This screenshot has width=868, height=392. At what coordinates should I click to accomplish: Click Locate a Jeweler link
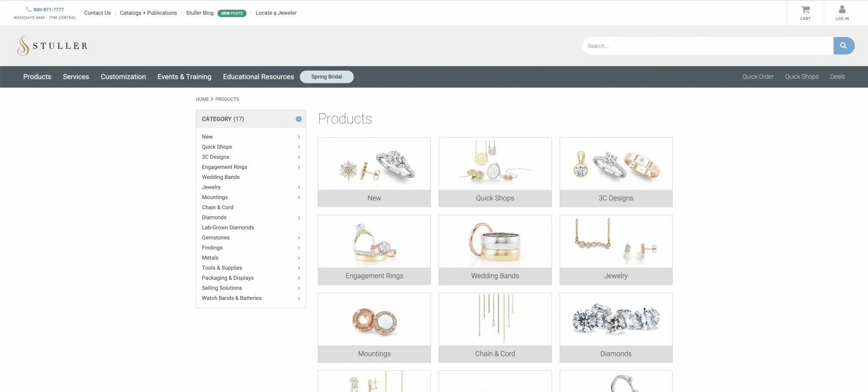tap(276, 13)
